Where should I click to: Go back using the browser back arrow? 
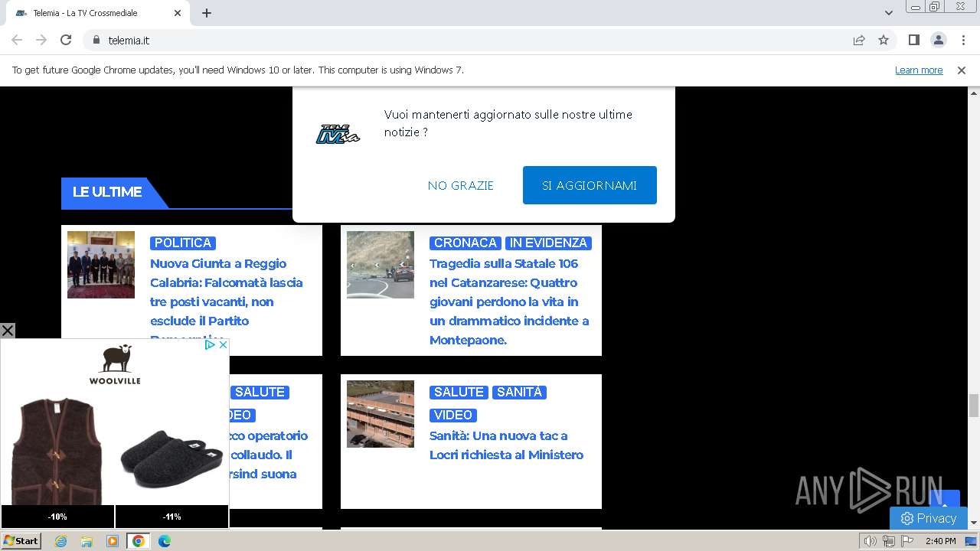[17, 40]
